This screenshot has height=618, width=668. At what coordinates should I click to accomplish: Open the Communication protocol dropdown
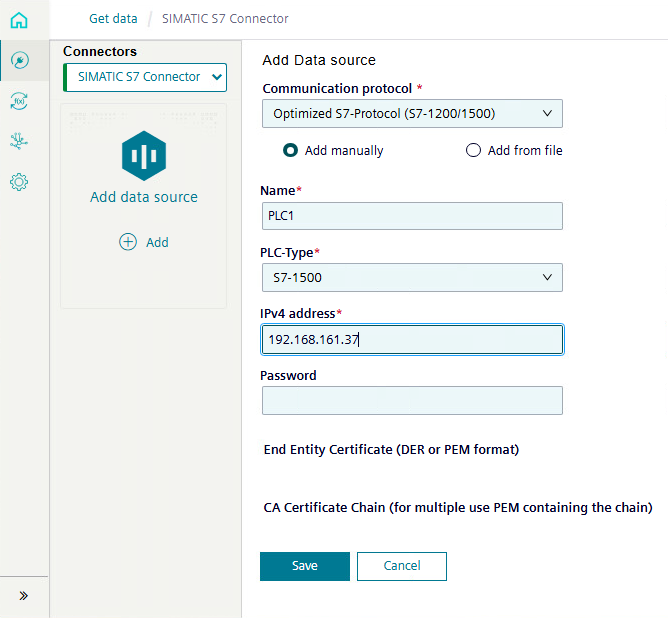coord(412,114)
